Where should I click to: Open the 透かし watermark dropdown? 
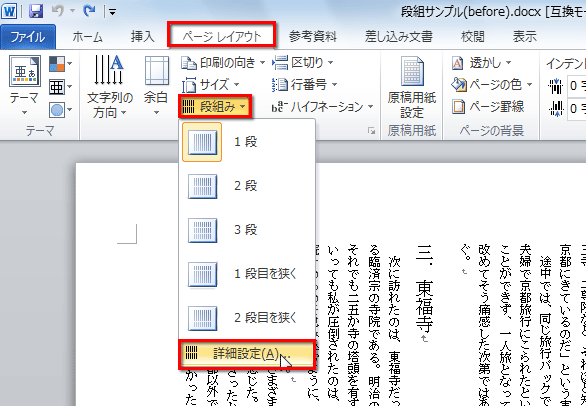click(481, 63)
